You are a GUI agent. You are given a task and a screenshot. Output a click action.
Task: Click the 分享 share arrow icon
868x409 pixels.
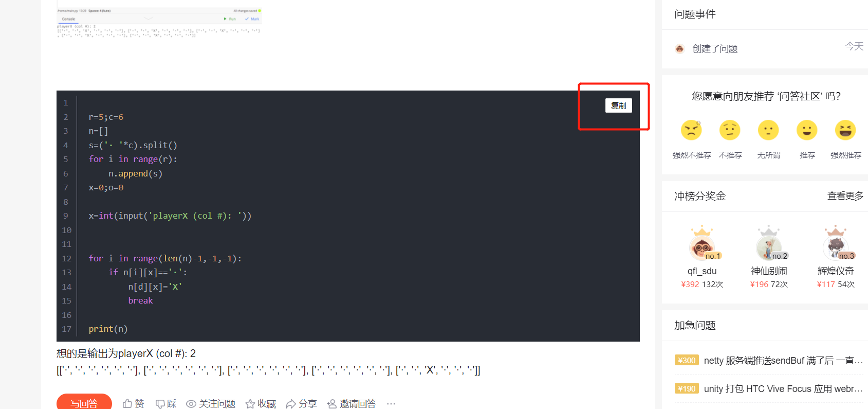click(x=291, y=404)
